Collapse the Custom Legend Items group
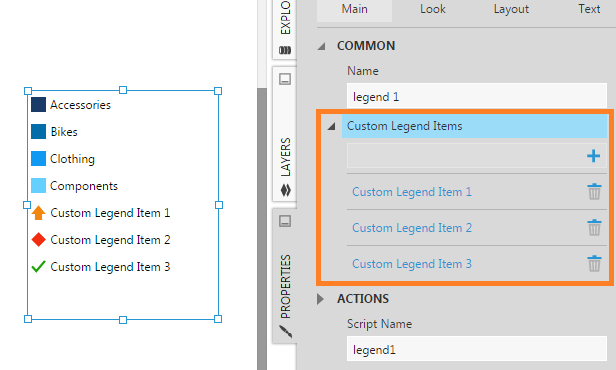The width and height of the screenshot is (616, 370). tap(332, 126)
